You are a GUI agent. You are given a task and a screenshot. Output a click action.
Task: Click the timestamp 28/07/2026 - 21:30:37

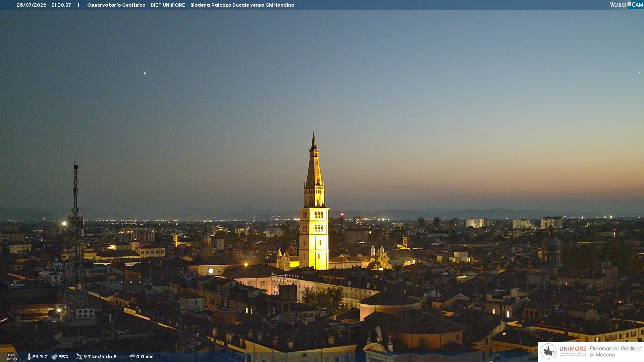tap(44, 5)
